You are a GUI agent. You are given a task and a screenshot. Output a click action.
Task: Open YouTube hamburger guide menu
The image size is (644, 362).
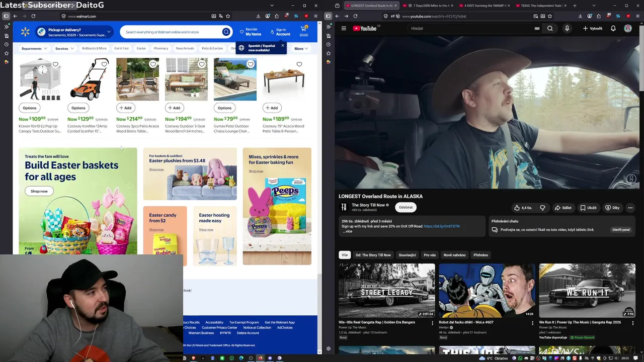344,28
